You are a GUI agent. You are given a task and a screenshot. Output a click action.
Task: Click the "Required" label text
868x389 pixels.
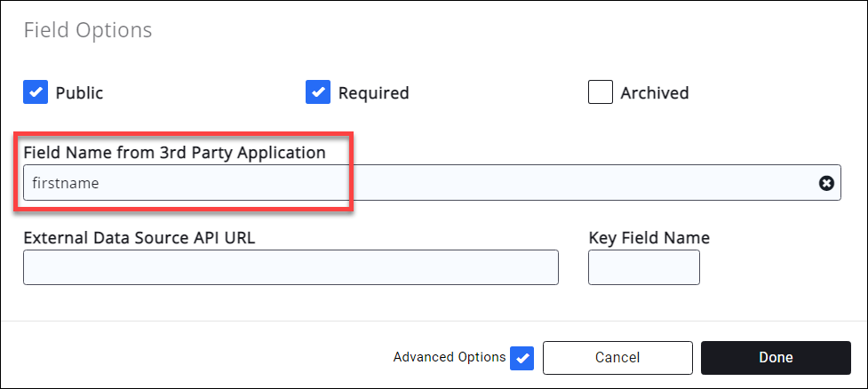click(x=373, y=93)
